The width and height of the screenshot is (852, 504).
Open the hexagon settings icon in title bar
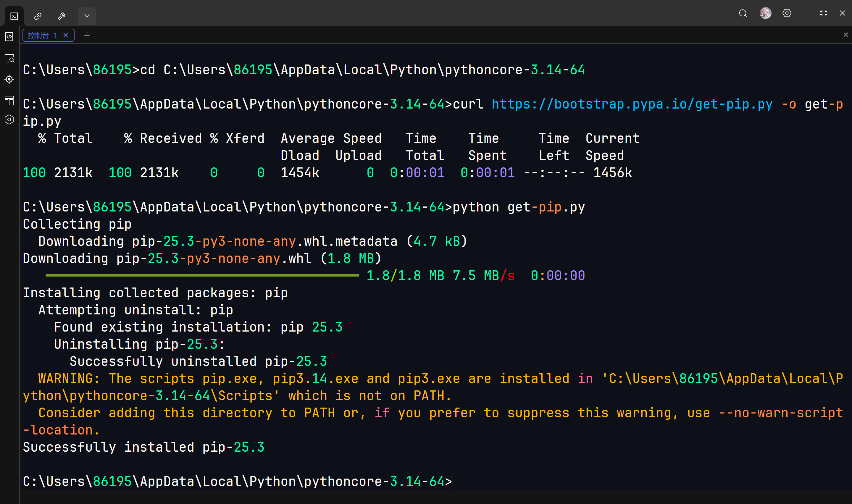[x=787, y=13]
